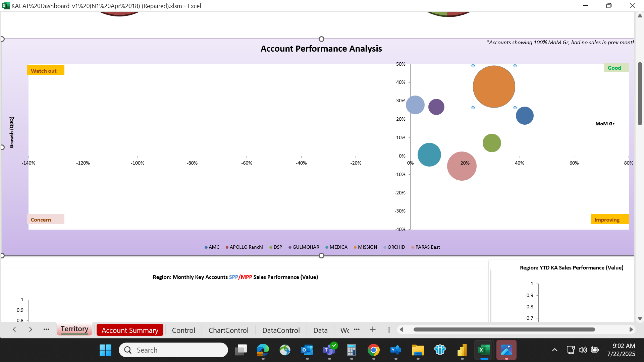This screenshot has width=644, height=362.
Task: Click the battery icon in the system tray
Action: coord(595,350)
